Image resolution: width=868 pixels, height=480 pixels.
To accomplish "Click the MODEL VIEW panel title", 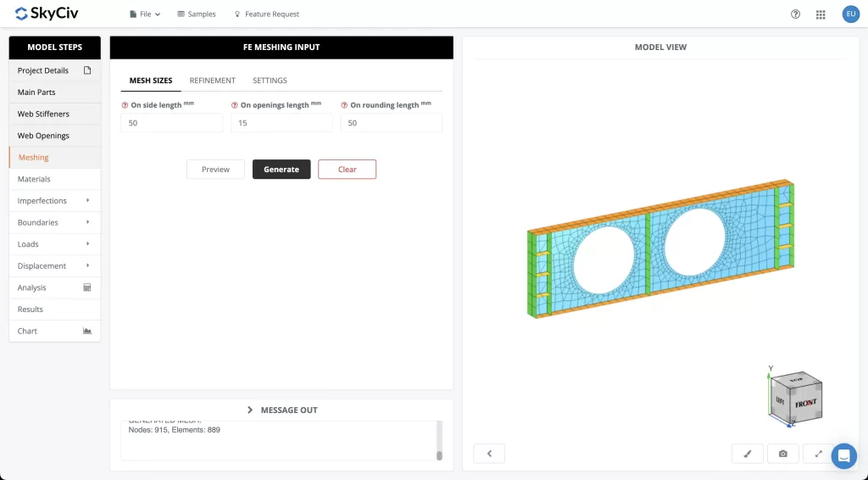I will click(660, 47).
